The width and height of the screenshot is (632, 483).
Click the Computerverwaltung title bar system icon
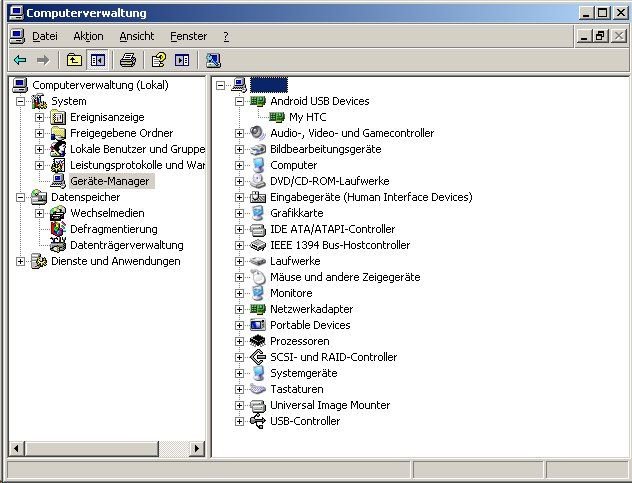(16, 13)
